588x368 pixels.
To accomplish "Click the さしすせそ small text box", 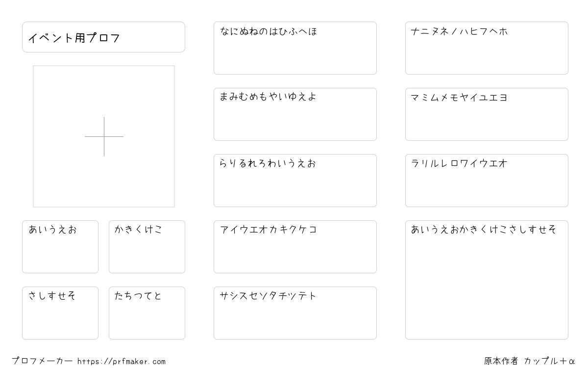I will (x=60, y=313).
